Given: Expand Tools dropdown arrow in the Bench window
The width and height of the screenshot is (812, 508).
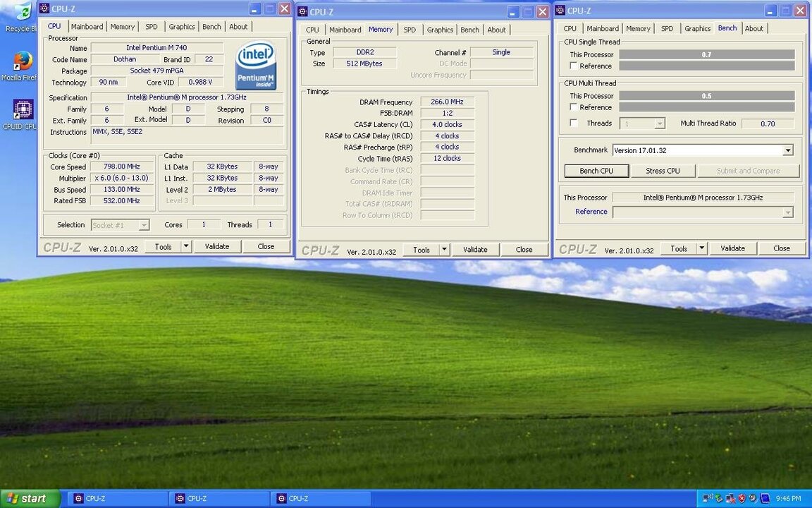Looking at the screenshot, I should 702,248.
